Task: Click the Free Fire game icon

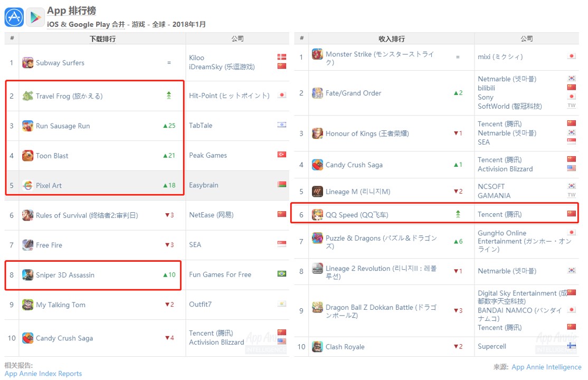Action: [x=28, y=245]
